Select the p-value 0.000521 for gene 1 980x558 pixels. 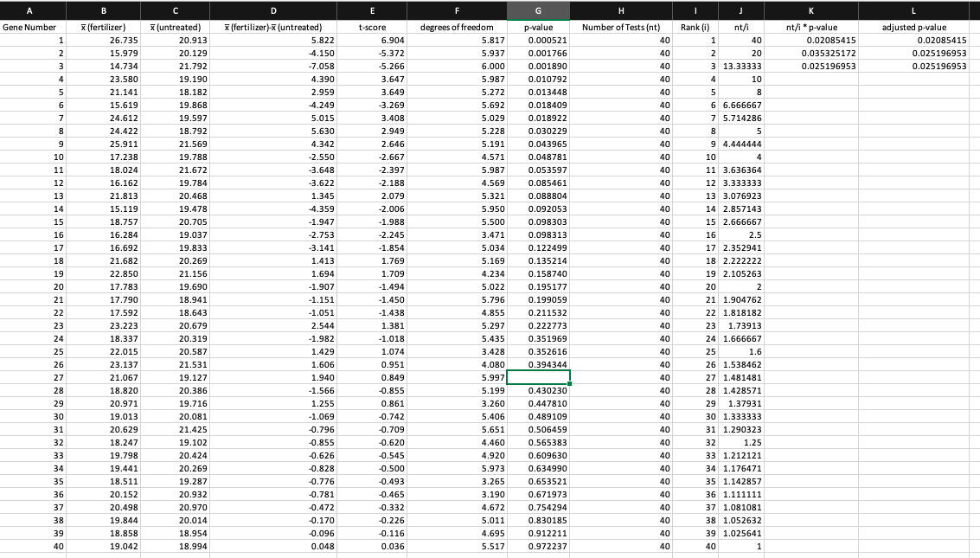click(x=537, y=38)
